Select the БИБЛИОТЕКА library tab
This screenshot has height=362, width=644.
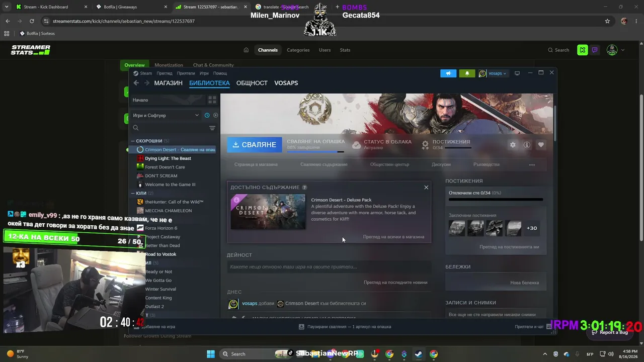tap(209, 83)
